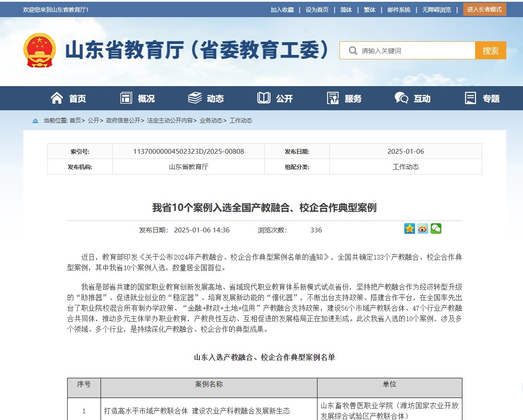Image resolution: width=523 pixels, height=420 pixels.
Task: Click the timestamp 2025-01-06 14:36
Action: (x=202, y=230)
